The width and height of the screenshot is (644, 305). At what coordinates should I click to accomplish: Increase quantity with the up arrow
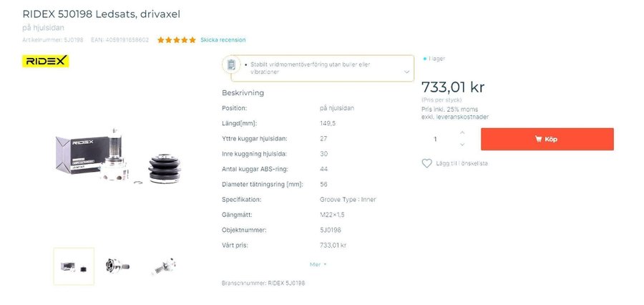pyautogui.click(x=462, y=132)
